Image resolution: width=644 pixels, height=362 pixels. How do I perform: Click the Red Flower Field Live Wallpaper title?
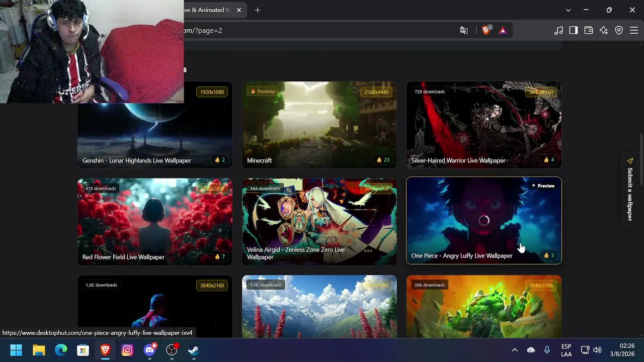[123, 257]
